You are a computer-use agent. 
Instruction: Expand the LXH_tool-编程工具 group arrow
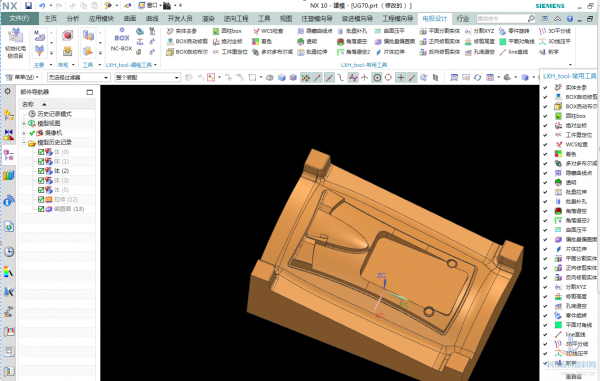[155, 65]
